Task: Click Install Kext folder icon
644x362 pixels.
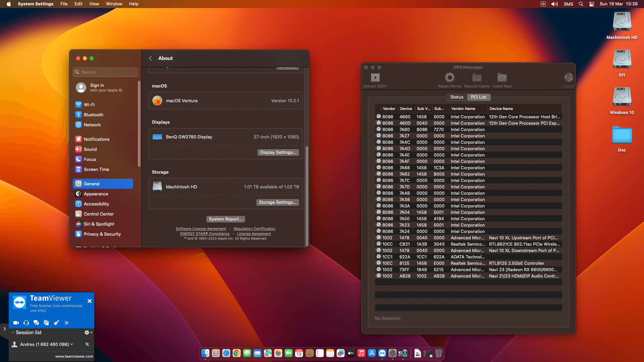Action: (502, 78)
